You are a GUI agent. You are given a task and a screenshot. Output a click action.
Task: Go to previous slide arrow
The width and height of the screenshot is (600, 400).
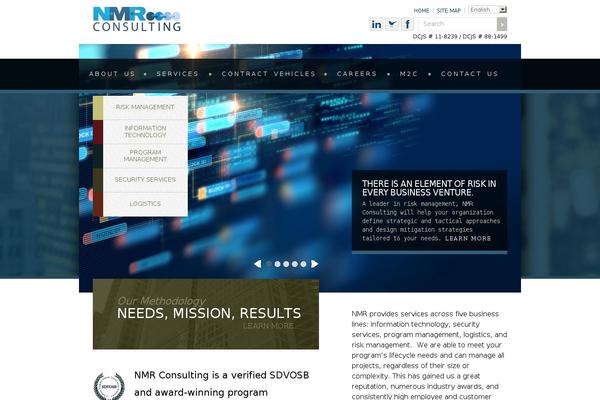(x=258, y=264)
